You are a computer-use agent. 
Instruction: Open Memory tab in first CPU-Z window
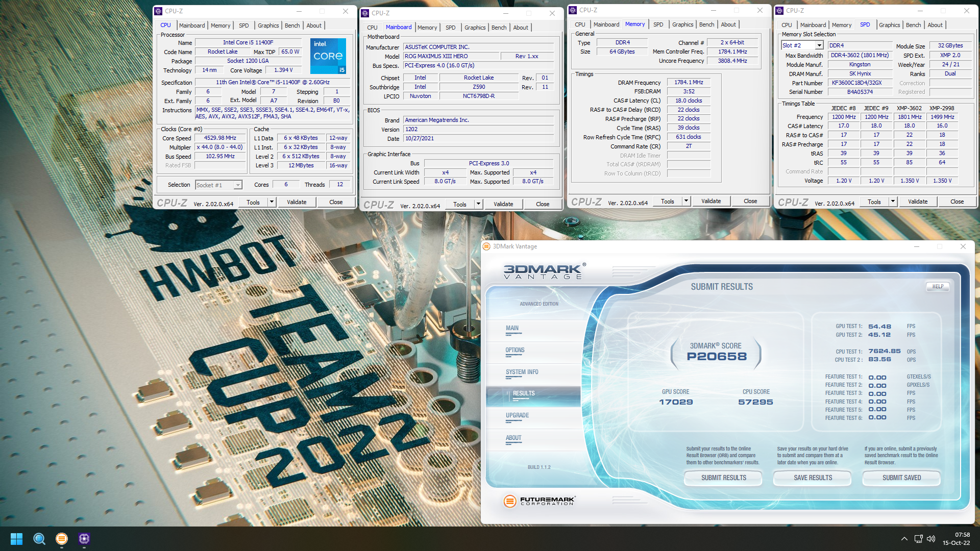pyautogui.click(x=220, y=26)
